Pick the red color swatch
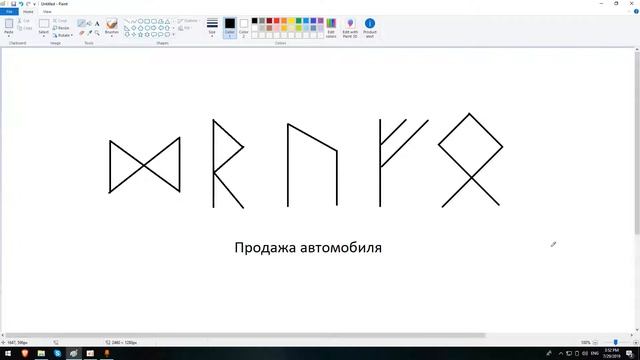 click(277, 21)
